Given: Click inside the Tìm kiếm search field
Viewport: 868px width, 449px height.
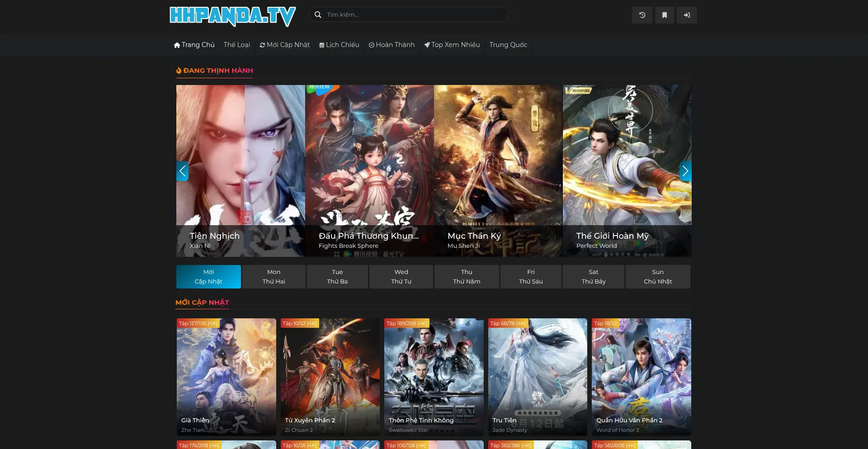Looking at the screenshot, I should pyautogui.click(x=409, y=14).
